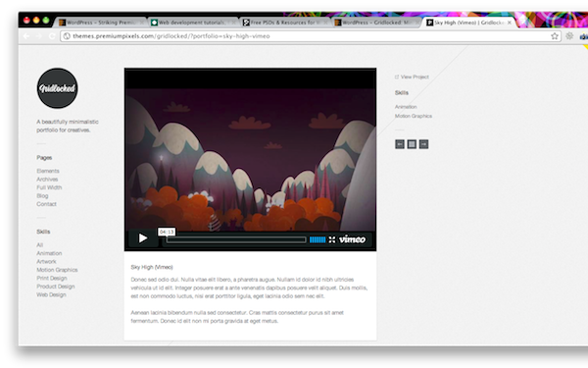The height and width of the screenshot is (368, 588).
Task: Open the Blog page link
Action: (42, 195)
